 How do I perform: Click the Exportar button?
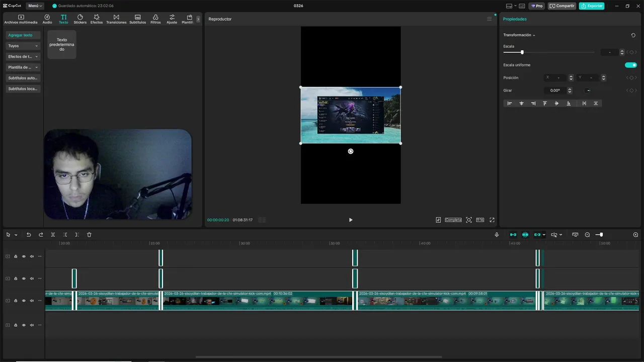coord(592,6)
